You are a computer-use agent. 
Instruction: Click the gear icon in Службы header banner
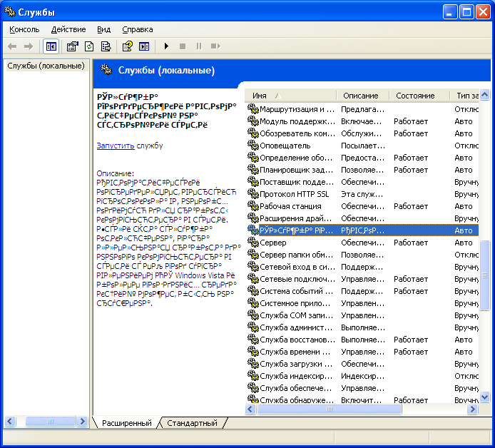coord(106,70)
